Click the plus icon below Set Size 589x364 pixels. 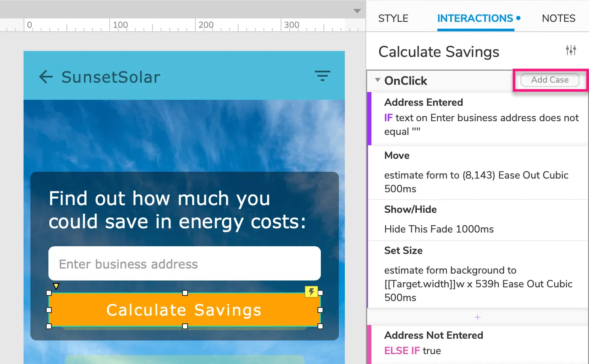pos(478,317)
